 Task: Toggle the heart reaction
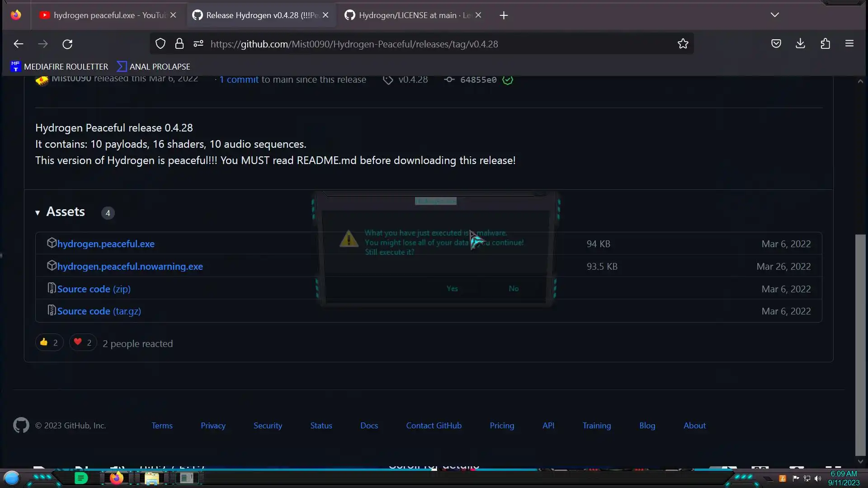(83, 343)
